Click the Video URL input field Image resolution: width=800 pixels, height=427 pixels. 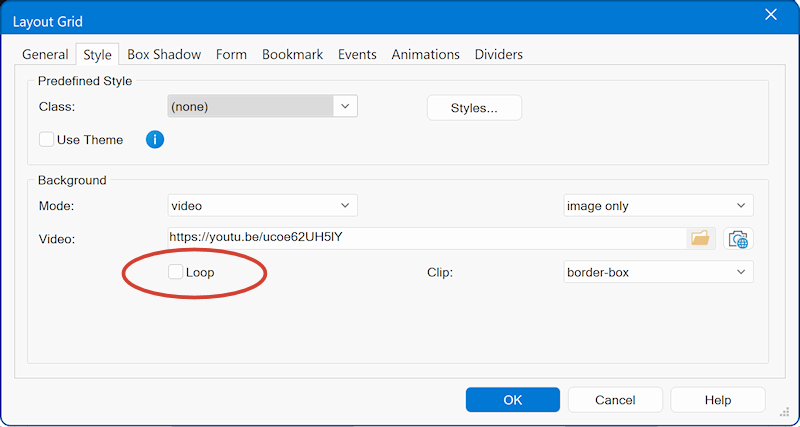[x=427, y=238]
